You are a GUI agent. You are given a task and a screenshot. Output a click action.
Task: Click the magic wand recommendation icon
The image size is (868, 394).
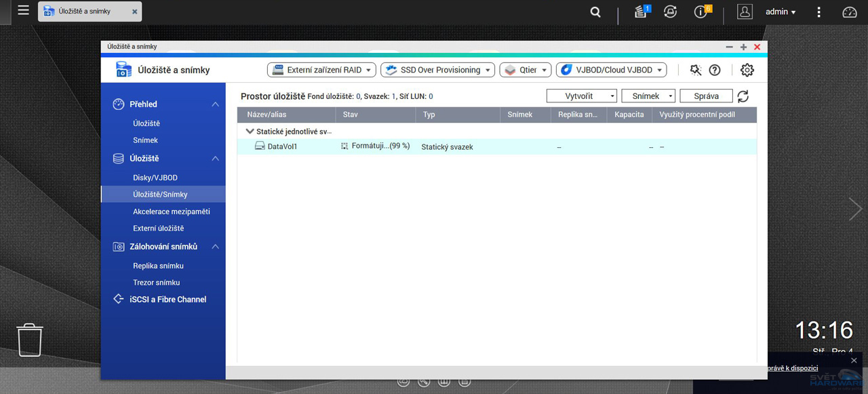[x=696, y=70]
